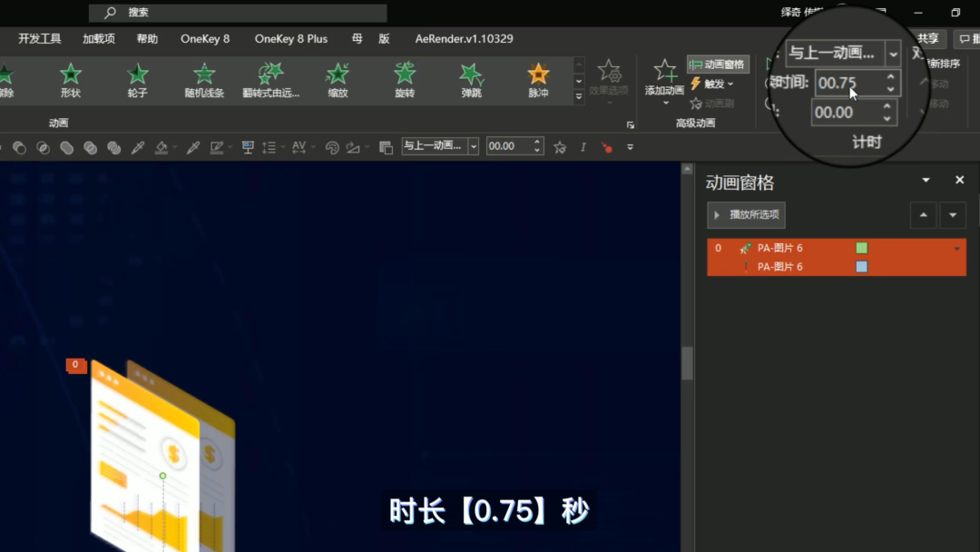Move selected animation up in pane
Viewport: 980px width, 552px height.
[x=923, y=215]
